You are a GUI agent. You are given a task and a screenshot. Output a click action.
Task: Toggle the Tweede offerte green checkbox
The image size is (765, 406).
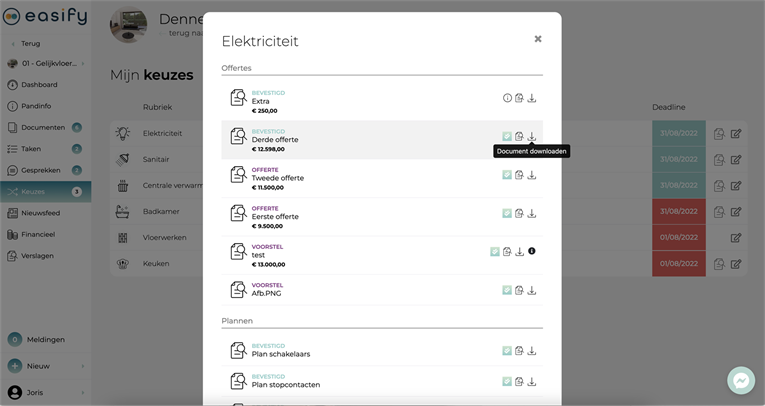tap(507, 175)
